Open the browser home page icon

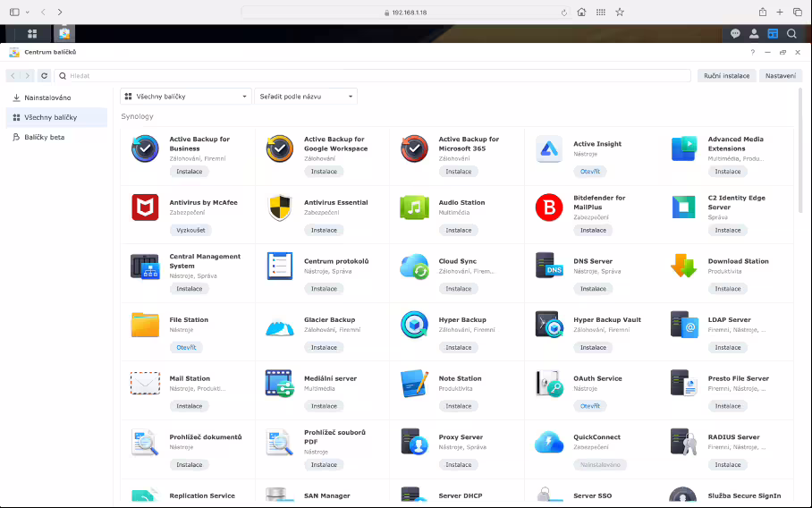581,12
